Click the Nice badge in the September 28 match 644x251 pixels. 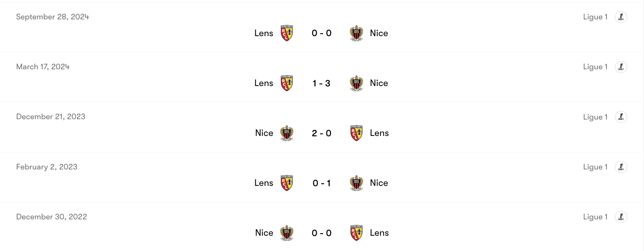point(356,33)
